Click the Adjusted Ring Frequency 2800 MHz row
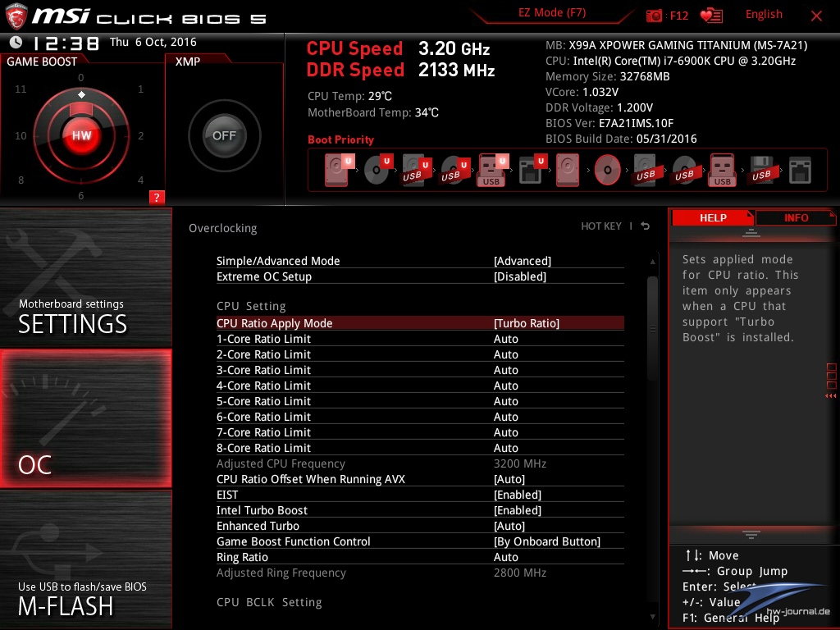 pyautogui.click(x=420, y=573)
